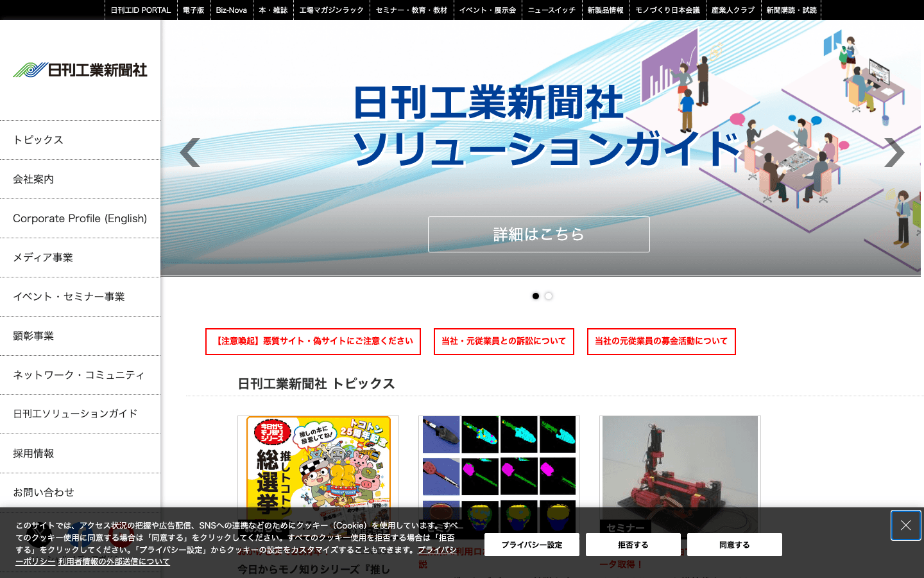The image size is (924, 578).
Task: Select the first carousel dot indicator
Action: click(x=536, y=296)
